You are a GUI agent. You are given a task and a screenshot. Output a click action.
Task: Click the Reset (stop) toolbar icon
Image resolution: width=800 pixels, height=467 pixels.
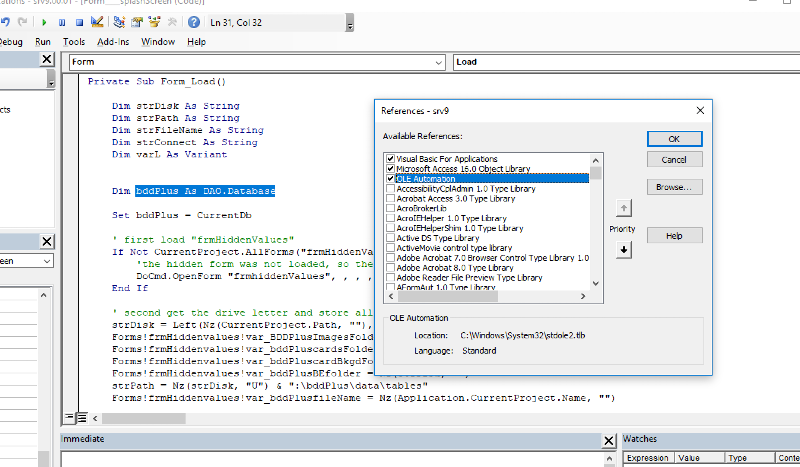(x=79, y=22)
